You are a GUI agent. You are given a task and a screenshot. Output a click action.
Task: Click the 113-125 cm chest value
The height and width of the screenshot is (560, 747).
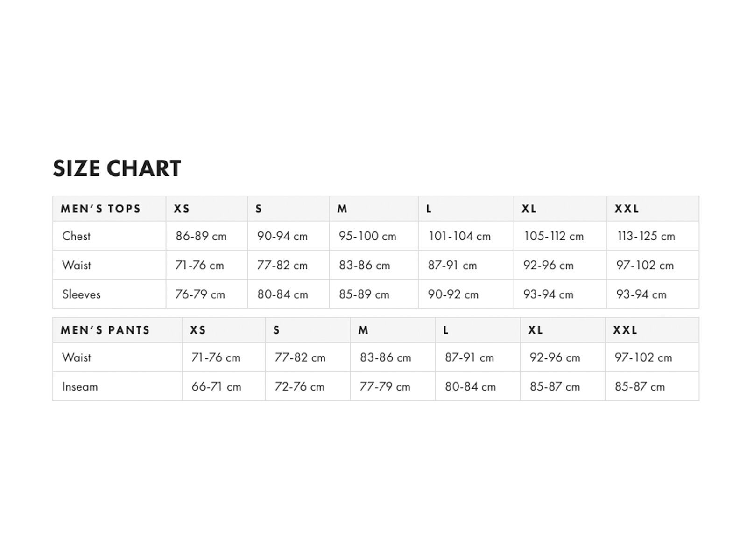[x=646, y=236]
